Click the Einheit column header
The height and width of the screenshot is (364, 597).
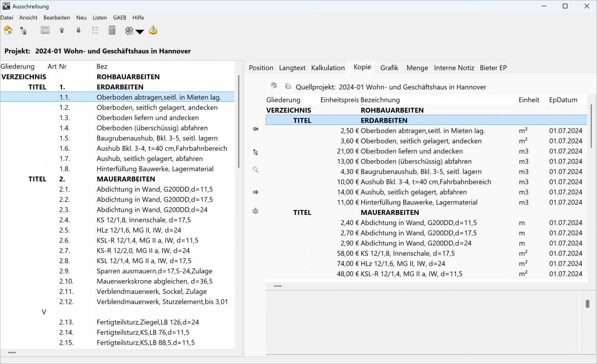click(529, 100)
